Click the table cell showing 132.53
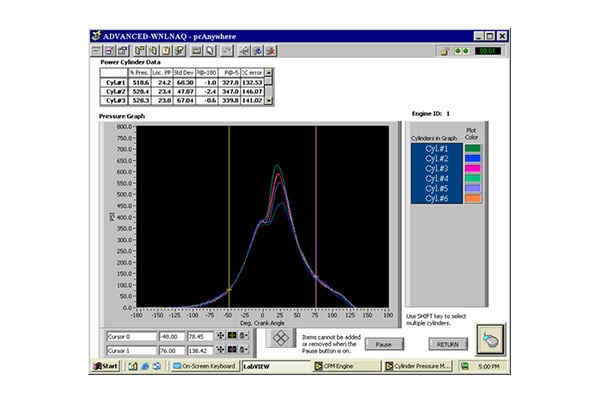Screen dimensions: 600x400 point(252,82)
